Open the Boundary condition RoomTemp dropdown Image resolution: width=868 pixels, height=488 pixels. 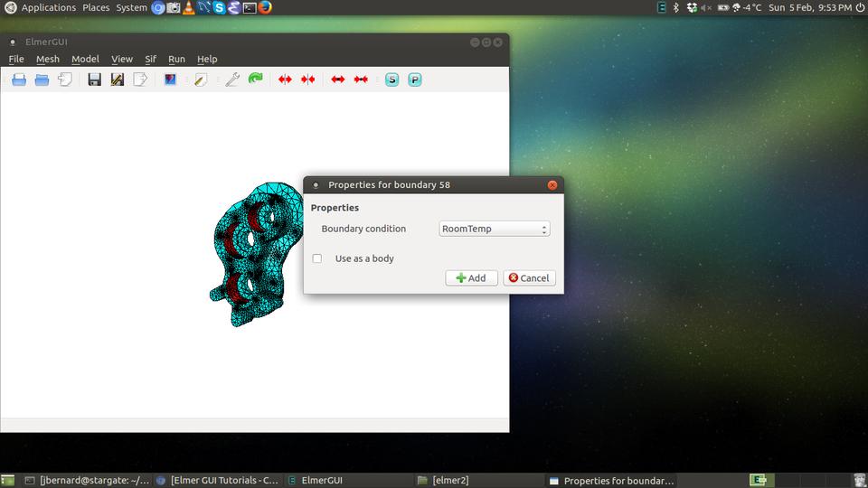[494, 229]
